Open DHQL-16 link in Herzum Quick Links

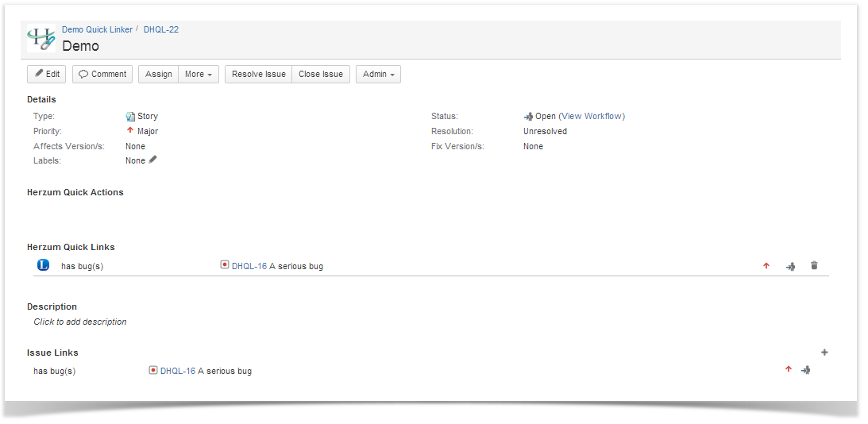point(249,266)
